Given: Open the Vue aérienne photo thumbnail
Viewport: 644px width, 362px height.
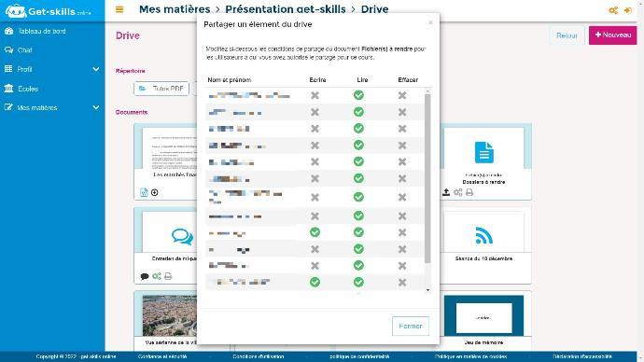Looking at the screenshot, I should coord(169,316).
